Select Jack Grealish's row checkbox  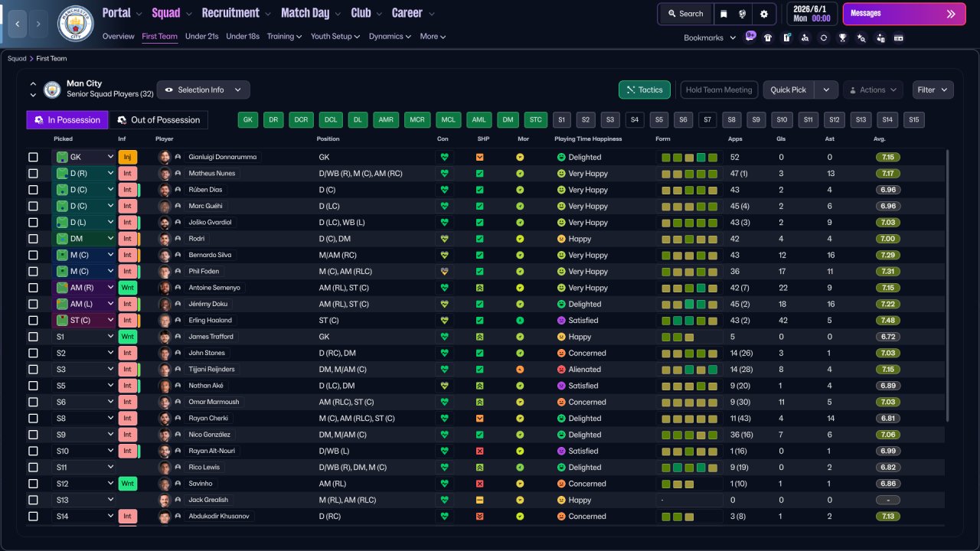coord(33,500)
